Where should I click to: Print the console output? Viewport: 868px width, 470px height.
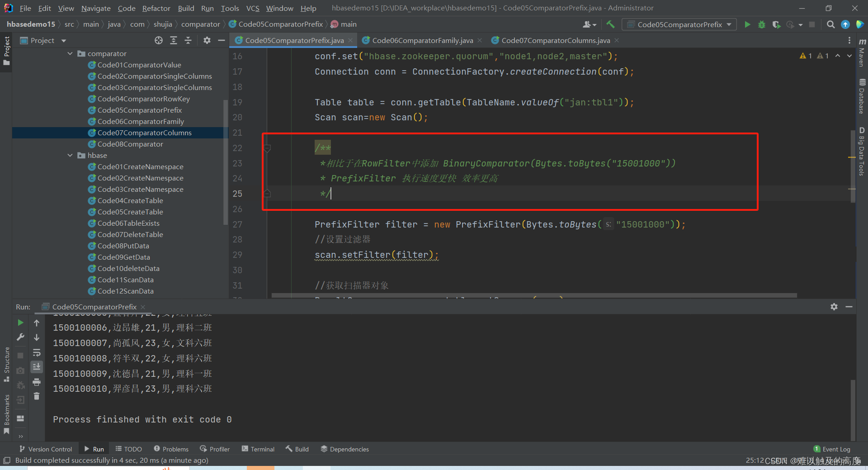coord(37,382)
